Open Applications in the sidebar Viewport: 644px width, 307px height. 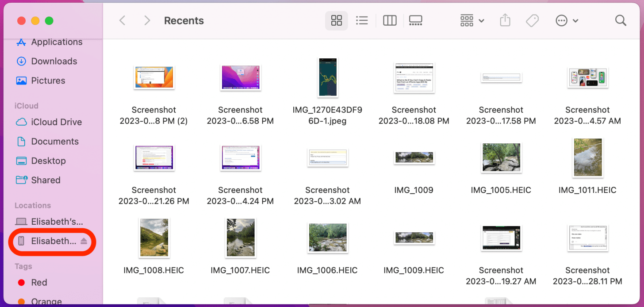tap(56, 42)
